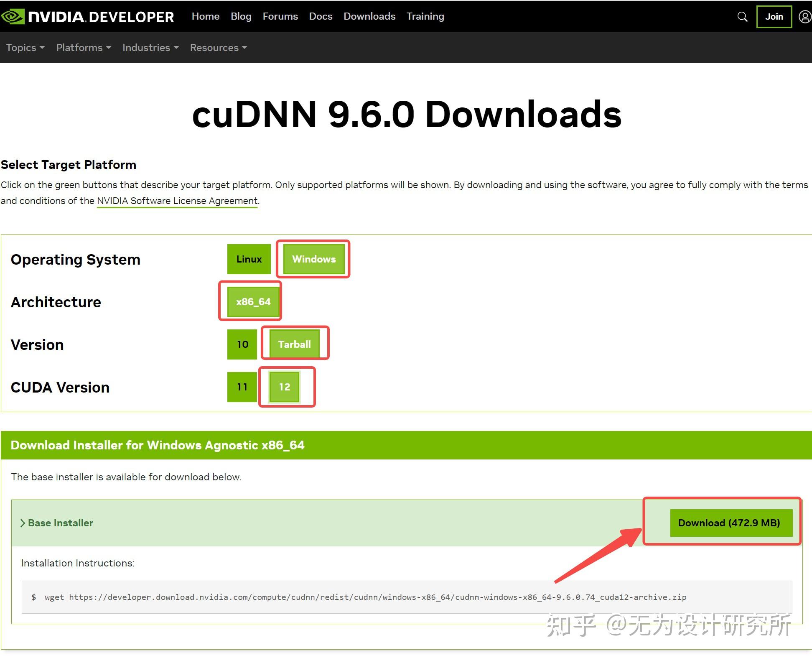Open the search magnifier icon
This screenshot has height=658, width=812.
[742, 17]
